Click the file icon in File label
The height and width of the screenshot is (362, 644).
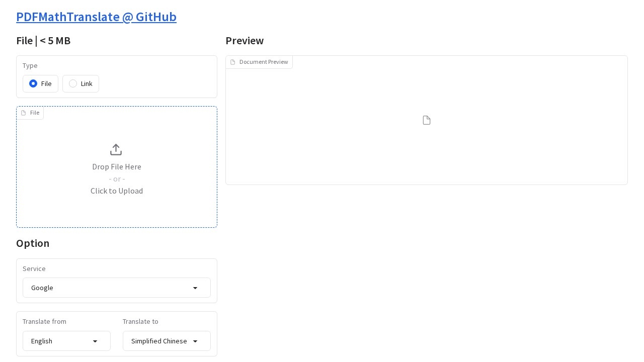[x=23, y=113]
